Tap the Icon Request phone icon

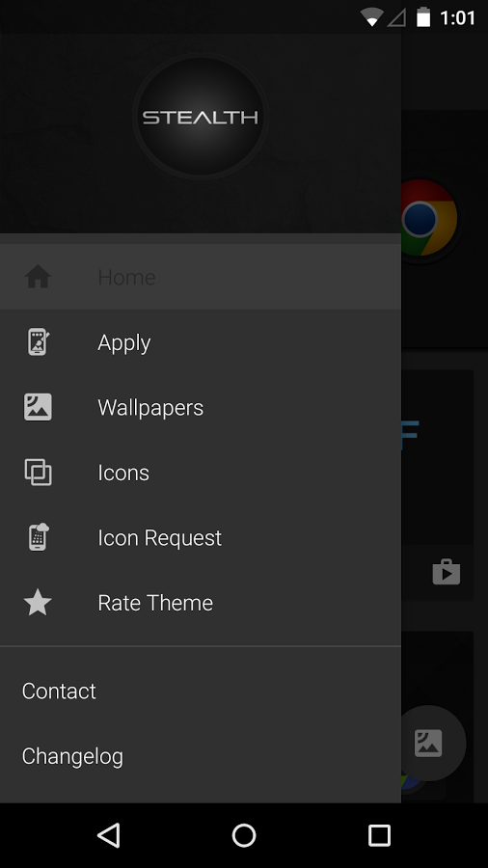coord(39,537)
